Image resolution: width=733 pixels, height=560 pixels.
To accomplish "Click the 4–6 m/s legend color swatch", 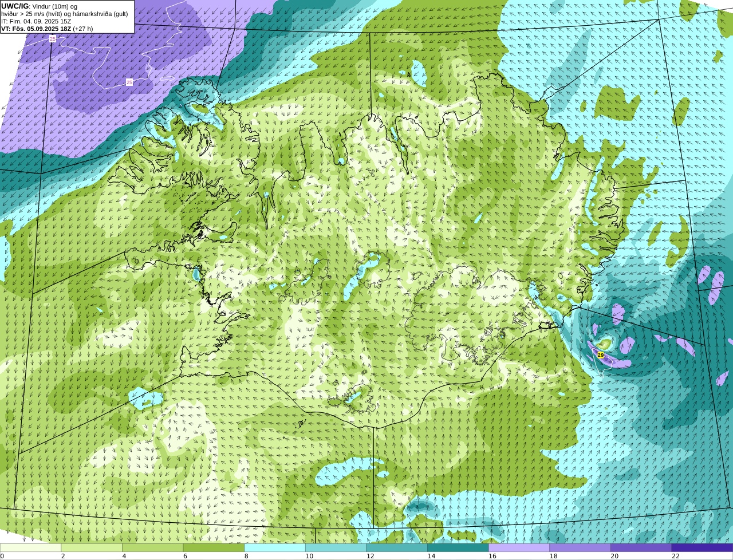I will 153,547.
